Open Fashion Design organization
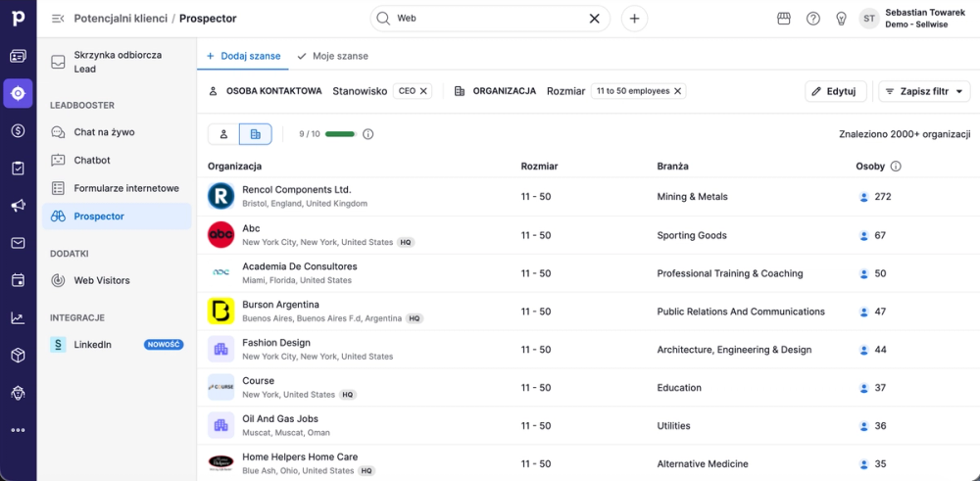Viewport: 980px width, 481px height. 276,343
